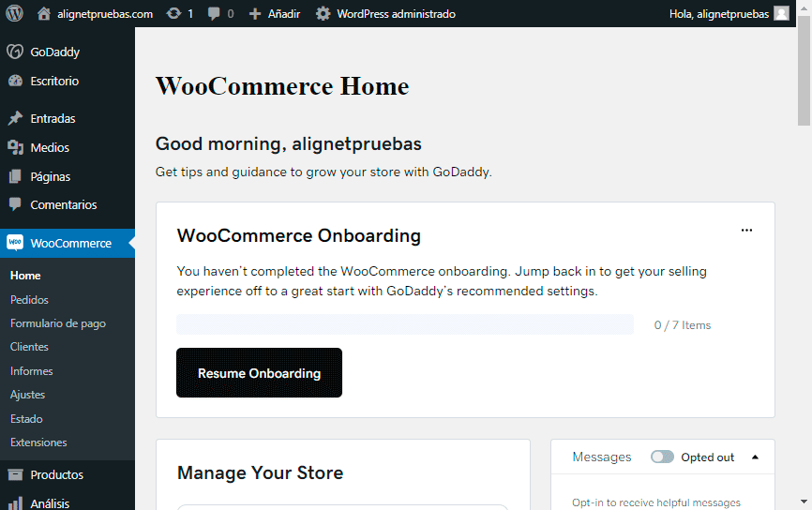Click the comments bubble icon in admin bar
The width and height of the screenshot is (812, 510).
pos(215,14)
